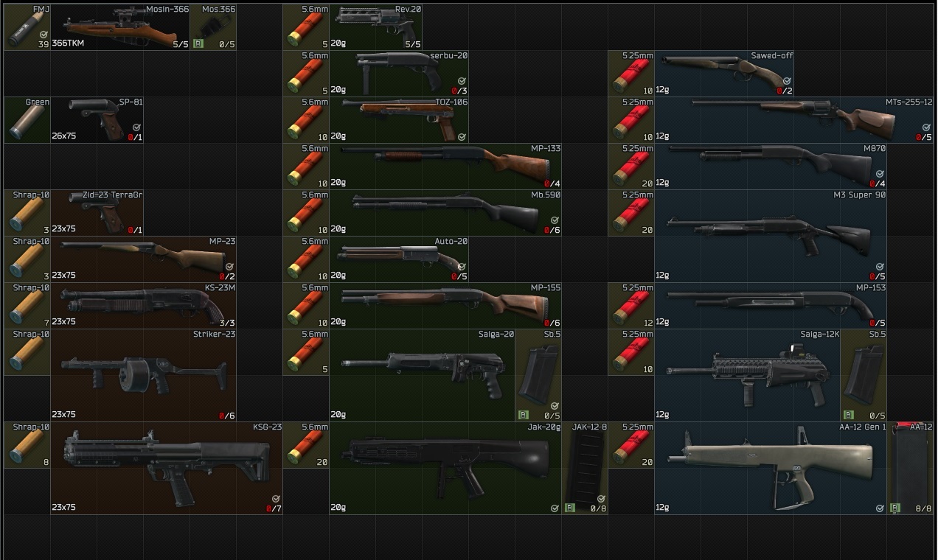Select the Zid-23 TerraGr pistol

coord(97,212)
